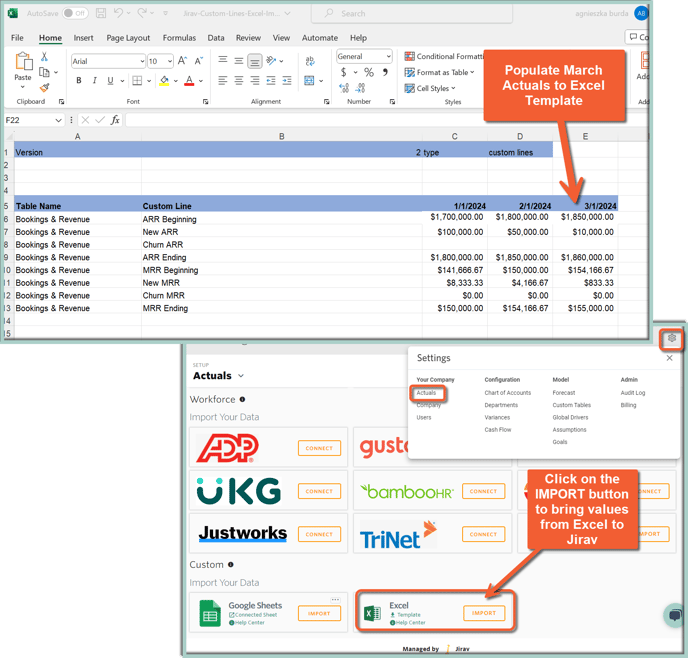The image size is (688, 658).
Task: Open Google Sheets card three-dot menu
Action: coord(336,600)
